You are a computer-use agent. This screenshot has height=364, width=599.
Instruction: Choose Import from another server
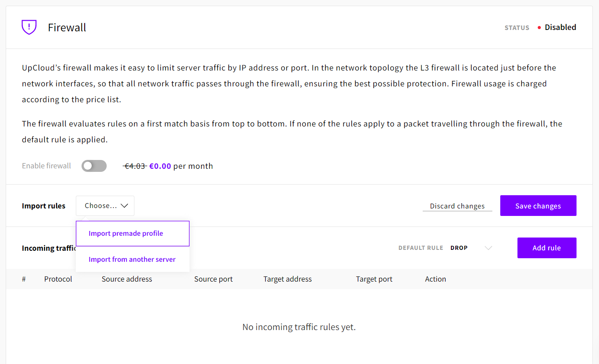pyautogui.click(x=132, y=260)
